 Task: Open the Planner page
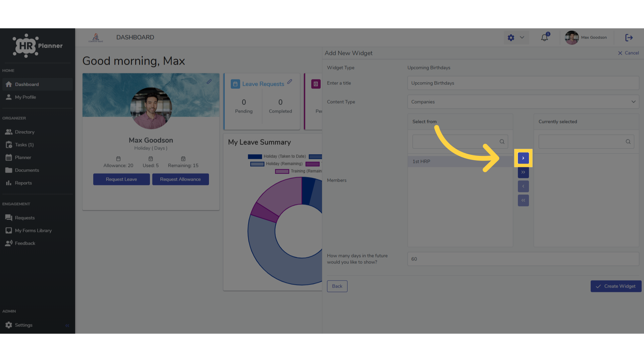(37, 158)
